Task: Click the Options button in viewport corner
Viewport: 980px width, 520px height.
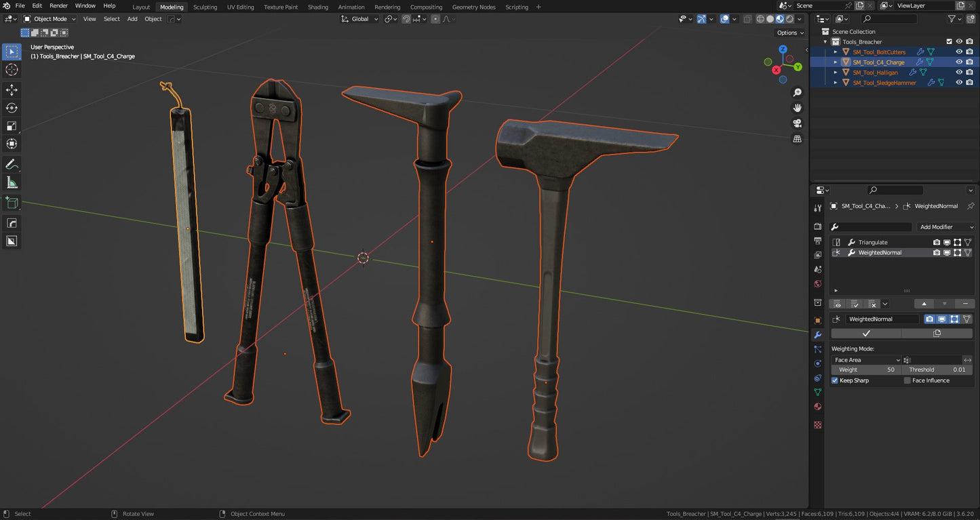Action: 787,32
